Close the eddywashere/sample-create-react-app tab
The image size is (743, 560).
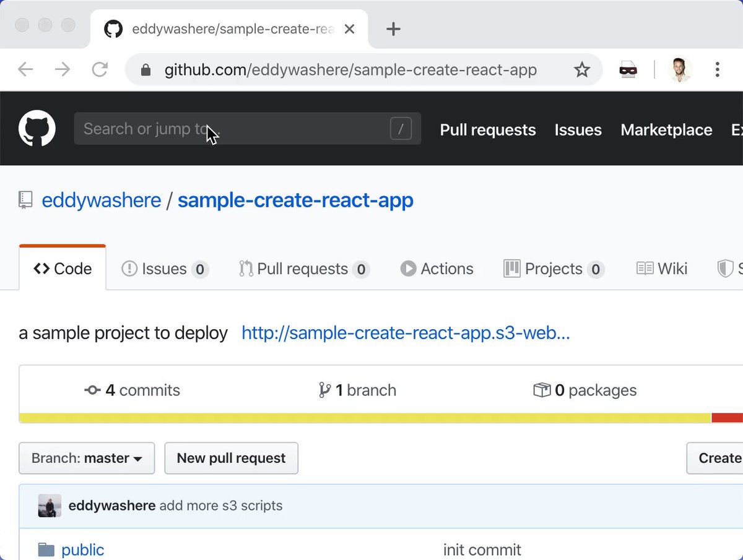pyautogui.click(x=349, y=29)
